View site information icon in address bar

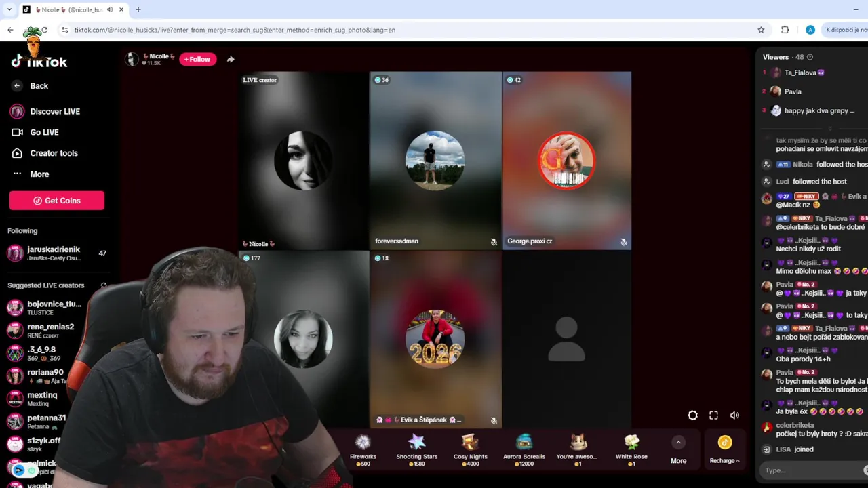click(x=64, y=30)
